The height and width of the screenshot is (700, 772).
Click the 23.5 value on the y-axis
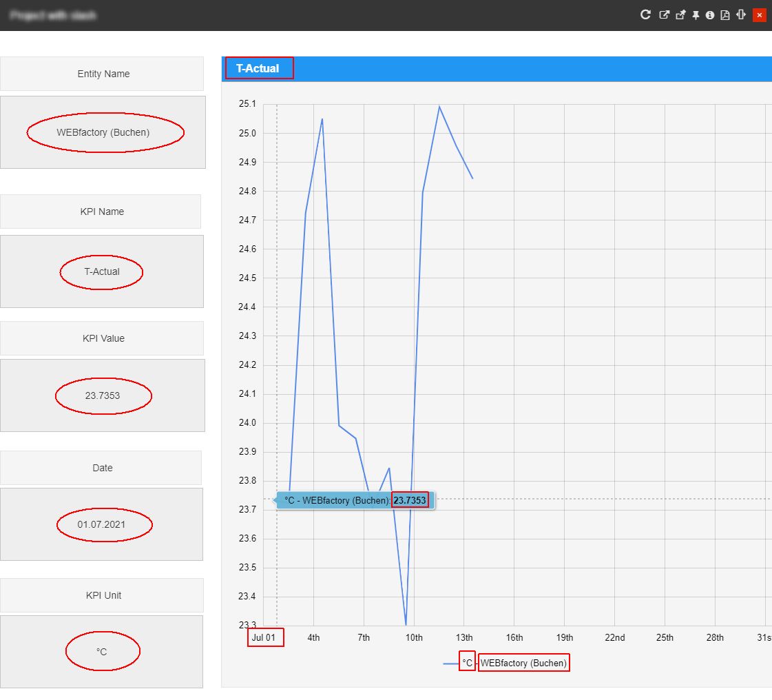[x=248, y=568]
